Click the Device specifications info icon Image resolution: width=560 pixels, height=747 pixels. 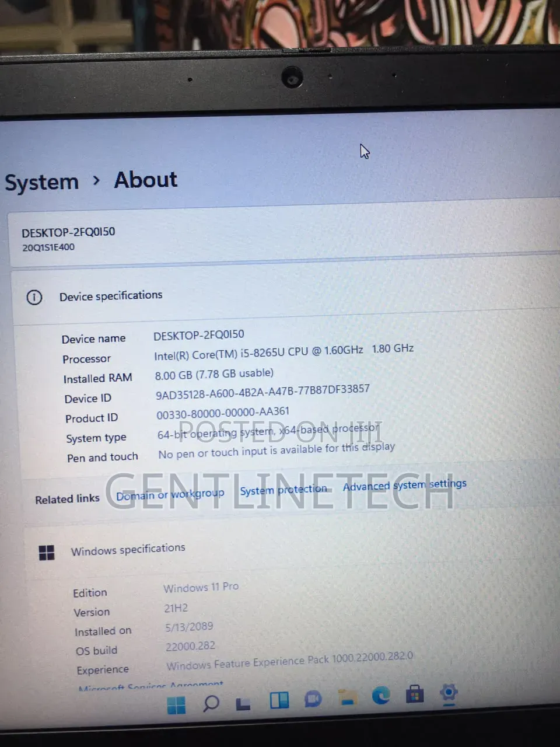34,298
